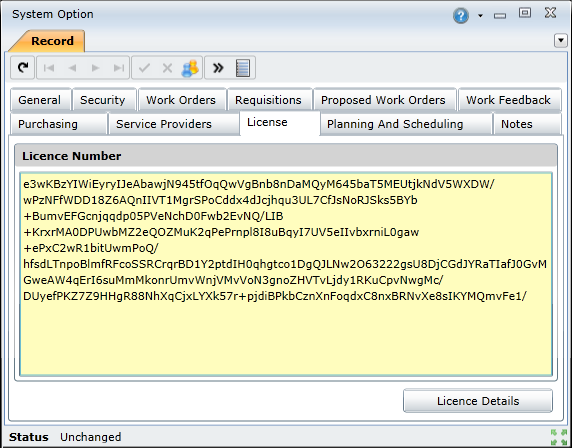Click the Licence Details button

(478, 401)
